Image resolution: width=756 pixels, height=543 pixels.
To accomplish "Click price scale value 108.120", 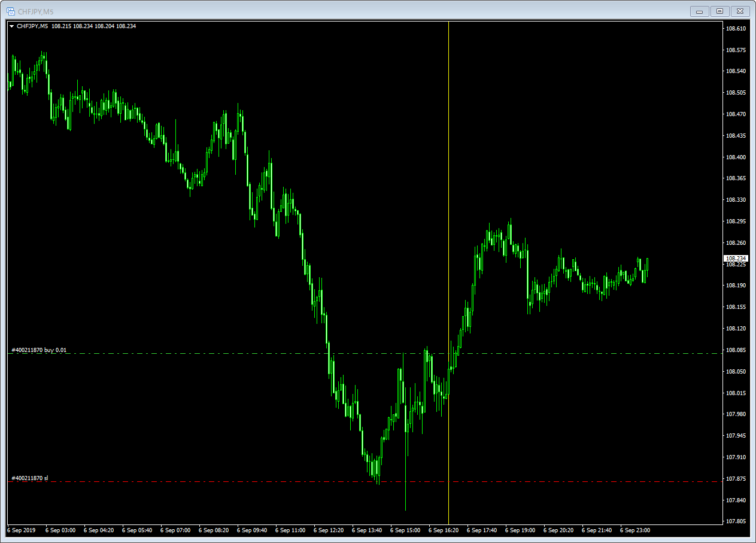I will (736, 329).
